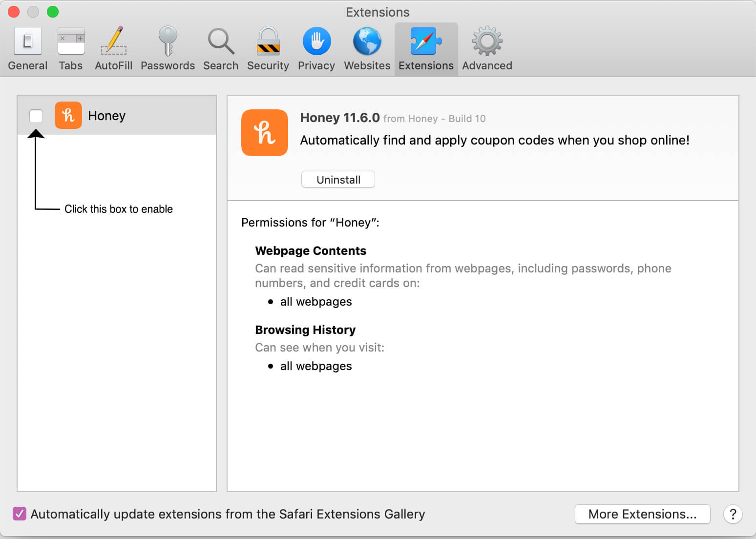
Task: Open the AutoFill pencil icon pane
Action: (x=113, y=49)
